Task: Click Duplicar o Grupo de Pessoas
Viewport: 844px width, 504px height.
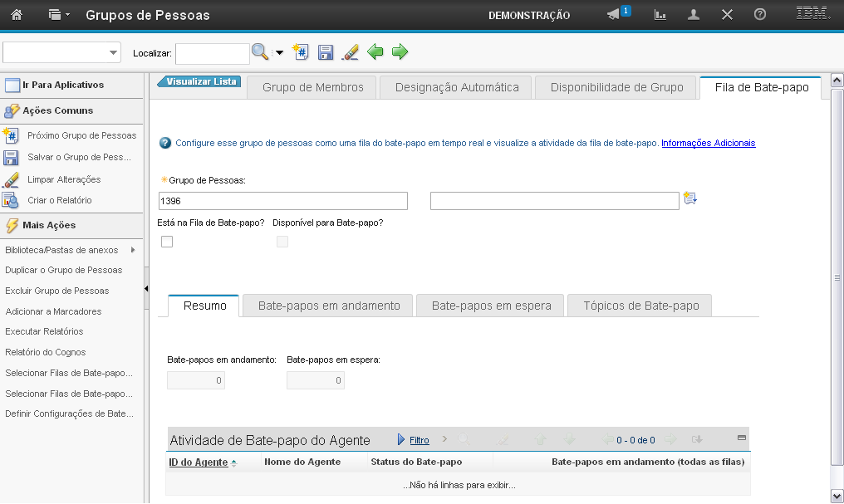Action: click(x=63, y=270)
